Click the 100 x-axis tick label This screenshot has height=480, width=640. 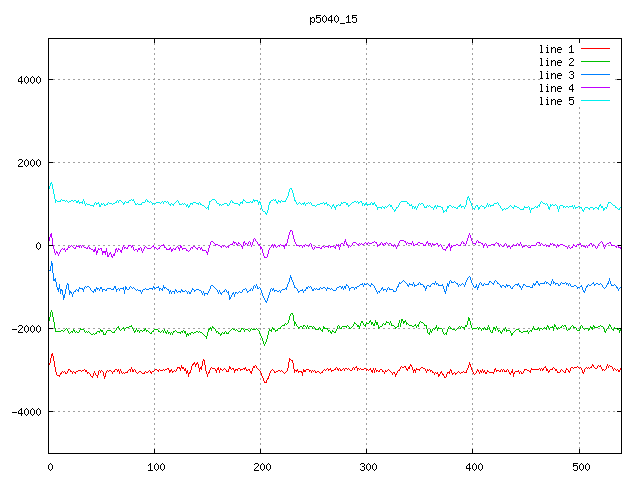tap(155, 466)
